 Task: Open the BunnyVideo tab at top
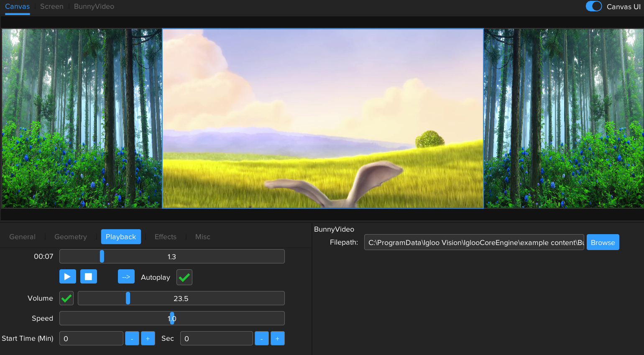coord(94,7)
